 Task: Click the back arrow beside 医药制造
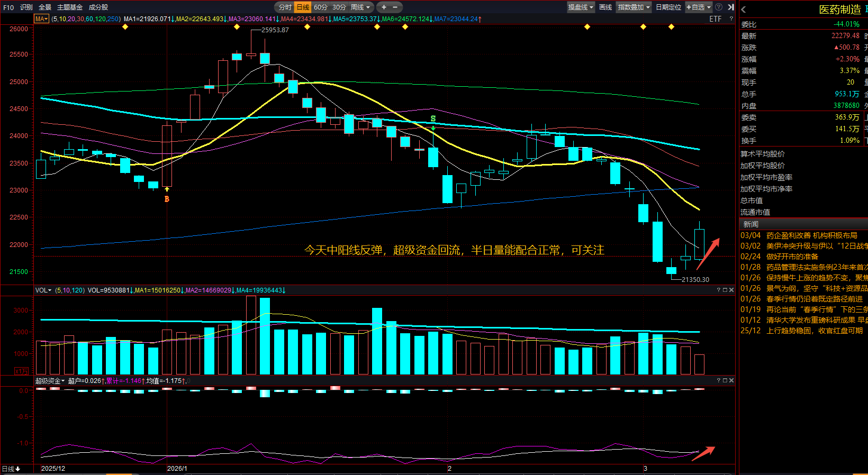pos(744,10)
